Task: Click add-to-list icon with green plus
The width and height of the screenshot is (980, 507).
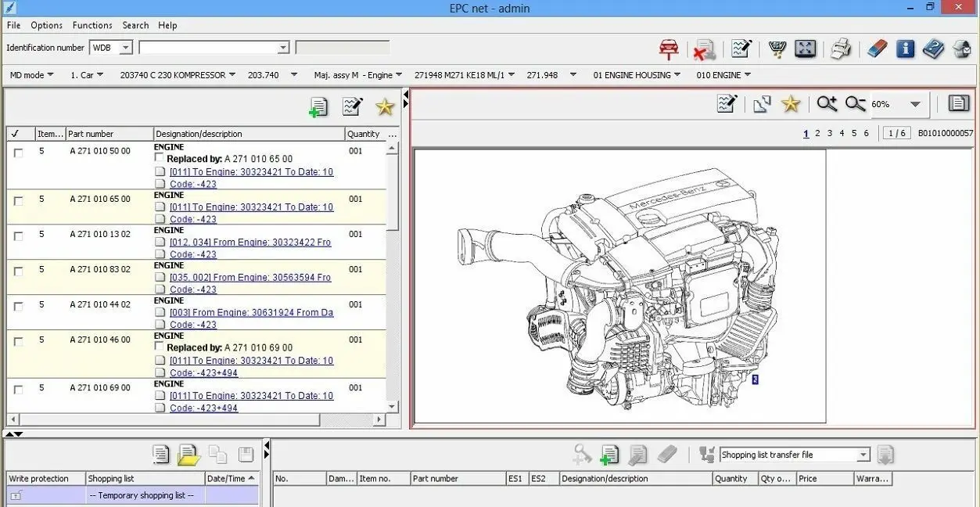Action: click(x=318, y=107)
